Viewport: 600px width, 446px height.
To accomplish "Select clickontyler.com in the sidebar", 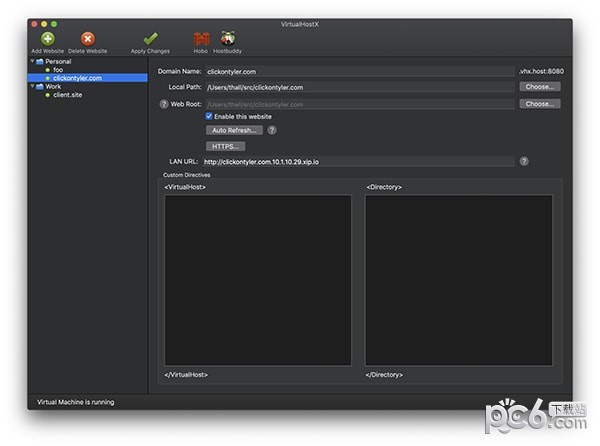I will [x=87, y=78].
